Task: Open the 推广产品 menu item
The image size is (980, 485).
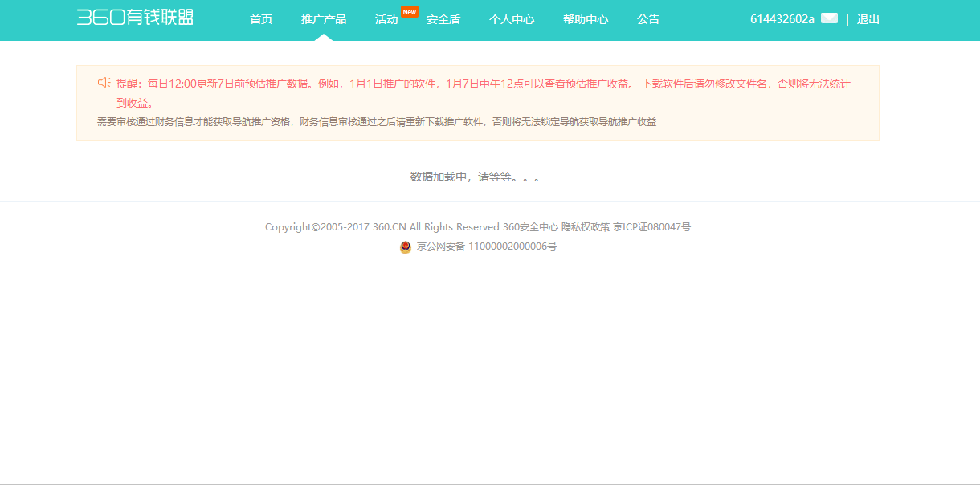Action: (323, 19)
